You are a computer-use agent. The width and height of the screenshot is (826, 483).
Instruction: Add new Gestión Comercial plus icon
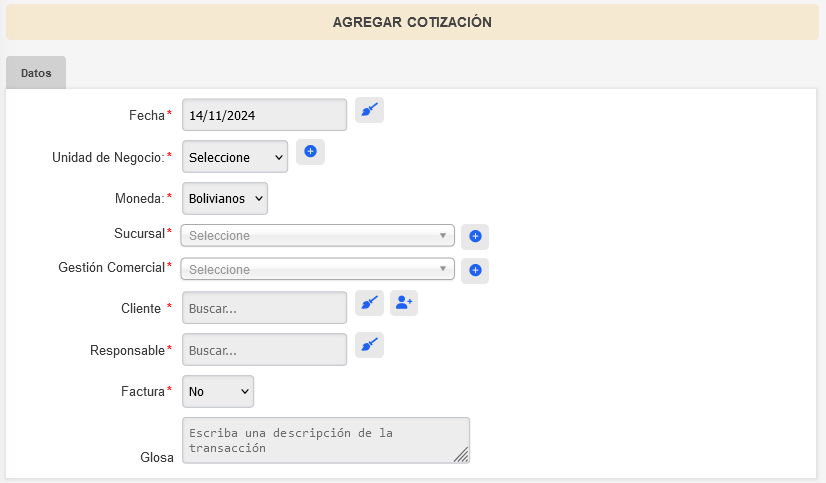coord(475,271)
